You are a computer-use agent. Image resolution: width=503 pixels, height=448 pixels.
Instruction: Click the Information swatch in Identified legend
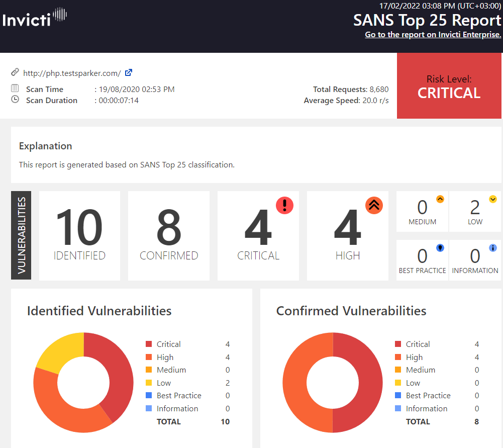(x=149, y=408)
